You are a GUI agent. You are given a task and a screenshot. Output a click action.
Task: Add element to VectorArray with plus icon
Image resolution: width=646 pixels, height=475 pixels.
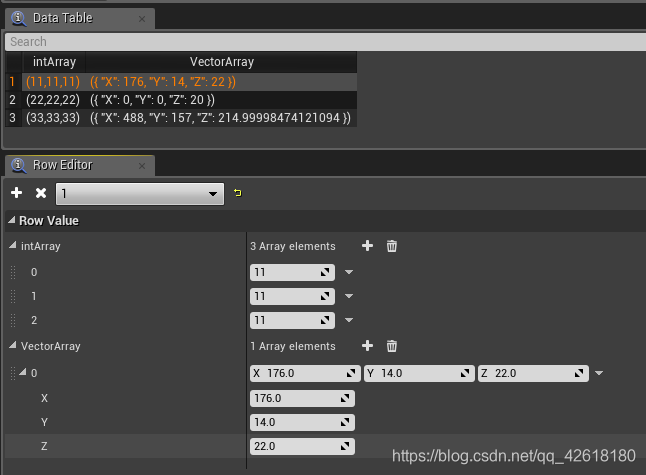tap(367, 346)
